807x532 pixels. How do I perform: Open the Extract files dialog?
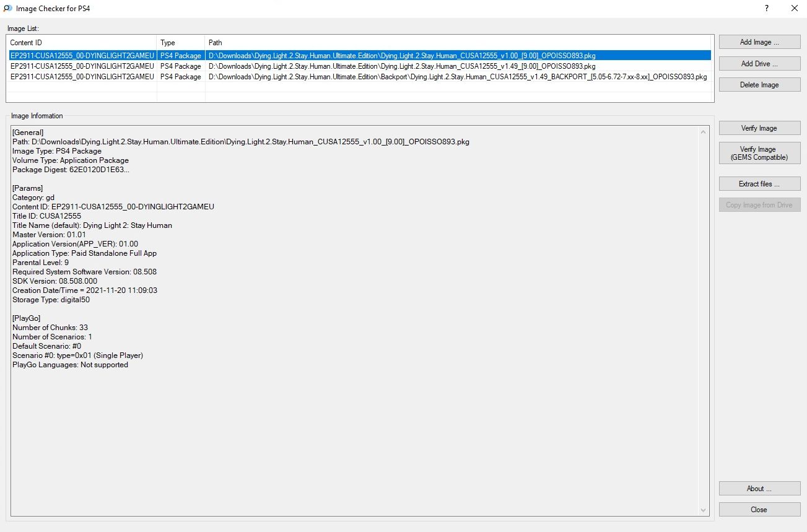(x=759, y=184)
